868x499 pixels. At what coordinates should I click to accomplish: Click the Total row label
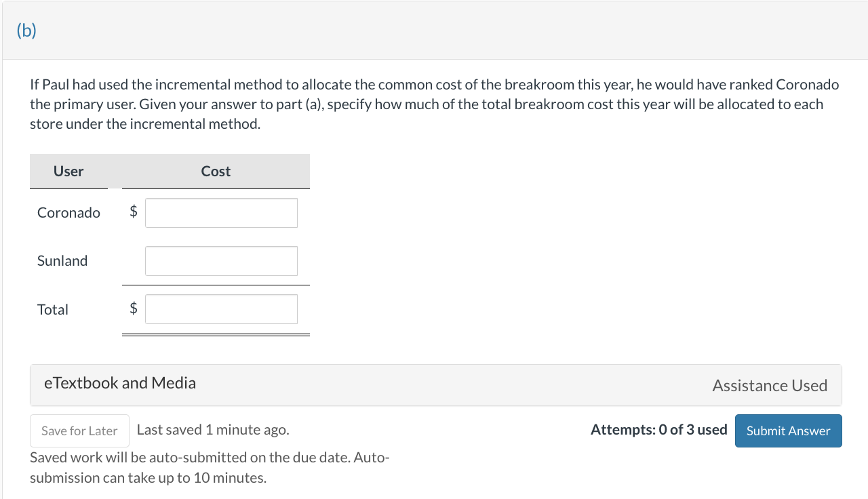tap(53, 309)
